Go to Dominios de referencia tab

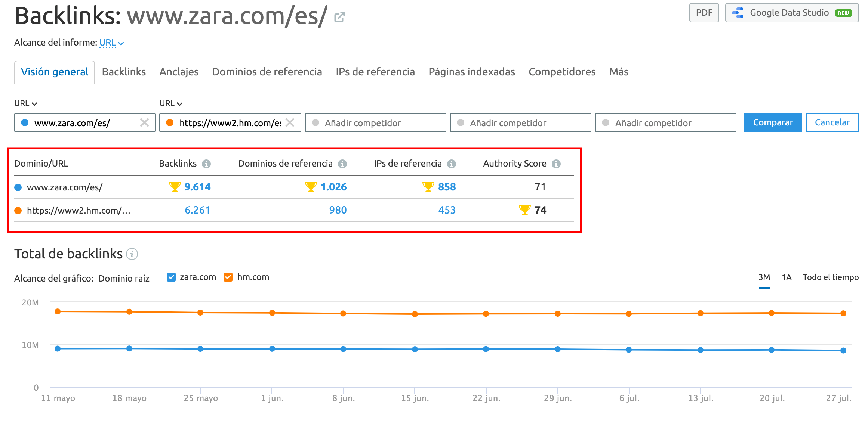pyautogui.click(x=267, y=72)
